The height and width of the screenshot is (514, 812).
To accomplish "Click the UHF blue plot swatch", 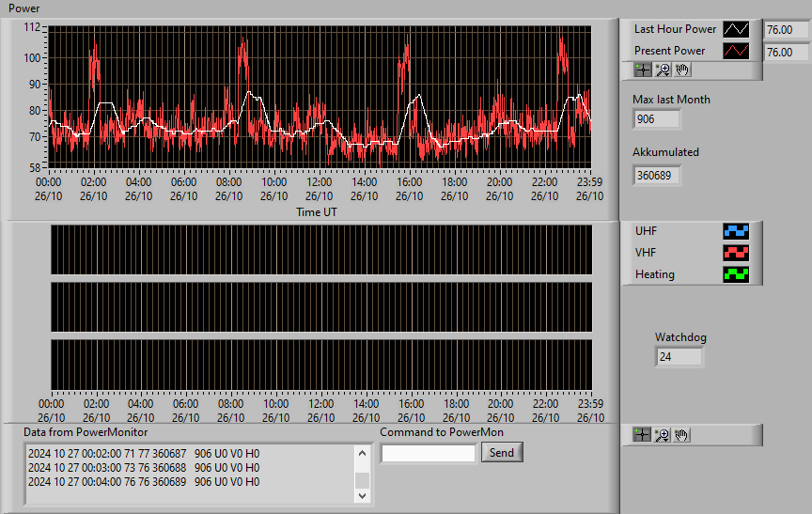I will click(736, 231).
